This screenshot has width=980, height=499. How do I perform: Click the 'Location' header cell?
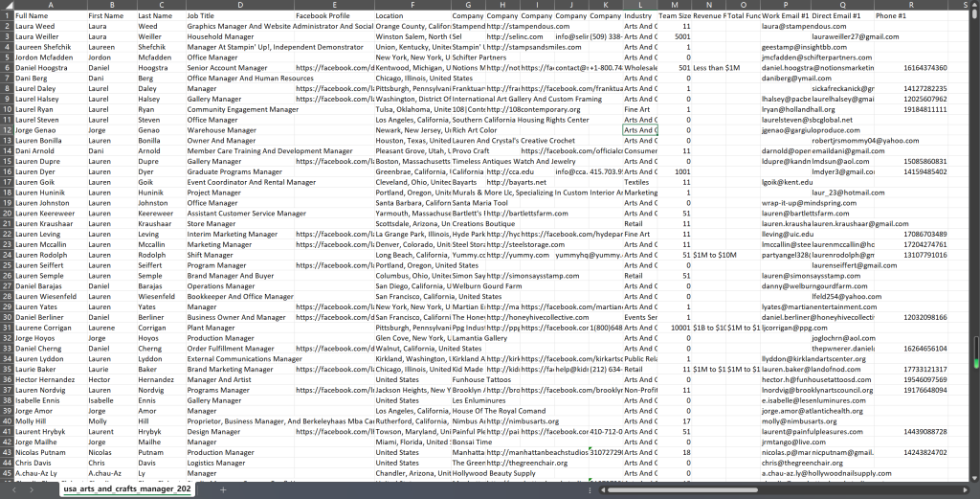pyautogui.click(x=412, y=15)
